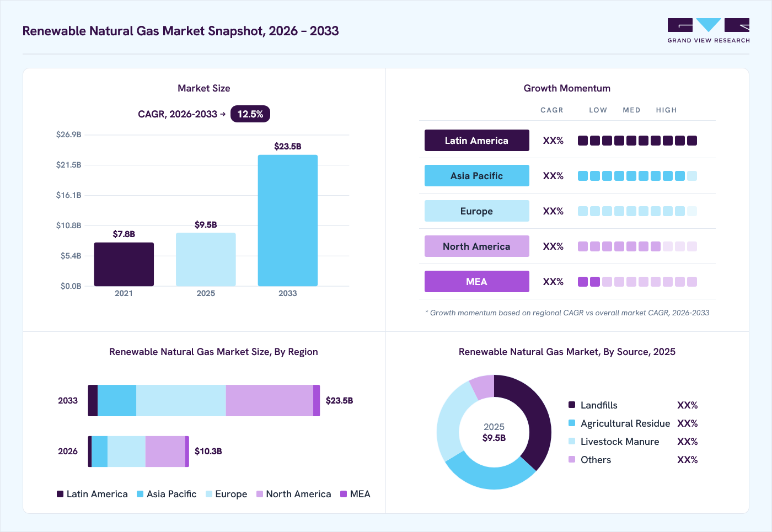Click the 2021 dark purple bar
Image resolution: width=772 pixels, height=532 pixels.
(124, 264)
